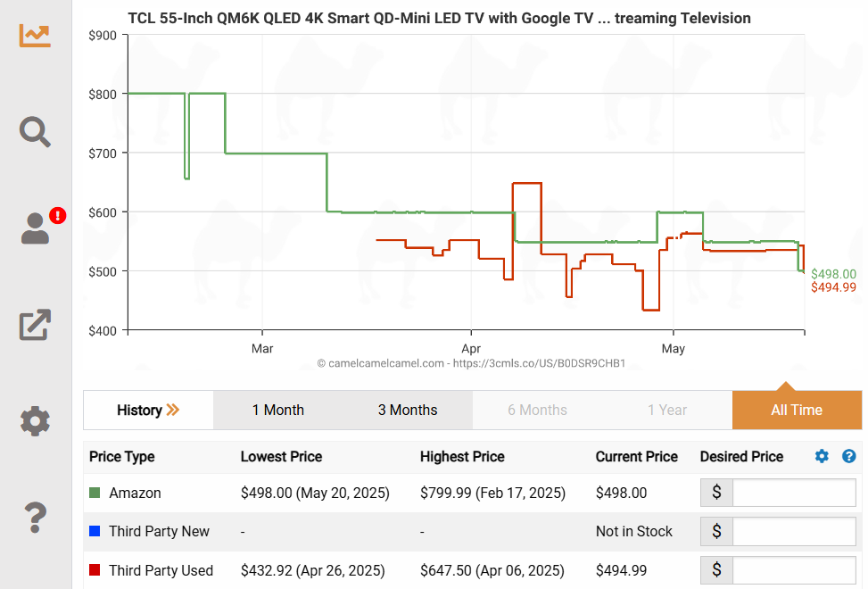Open the price chart sidebar icon
This screenshot has width=868, height=589.
point(36,35)
